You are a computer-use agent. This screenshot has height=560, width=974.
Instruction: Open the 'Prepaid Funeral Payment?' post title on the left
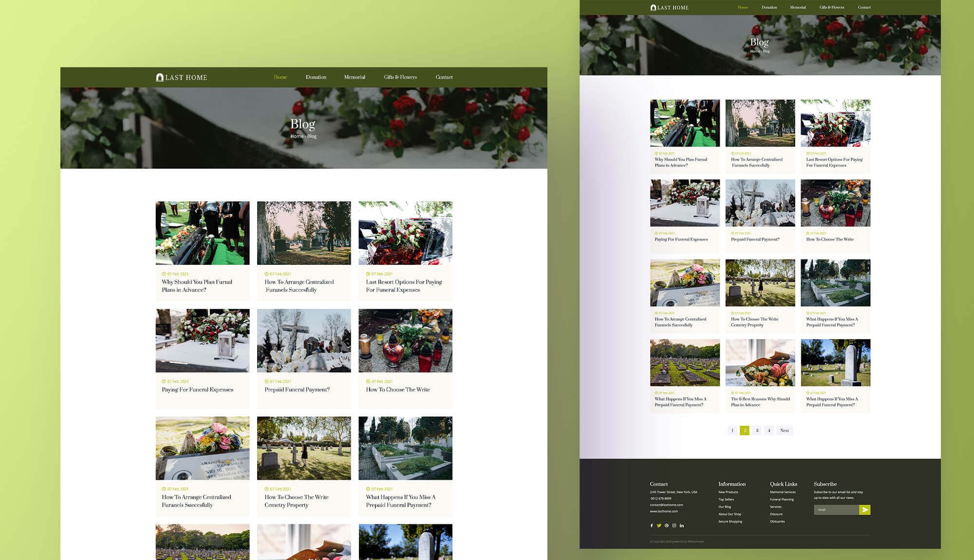pos(297,390)
